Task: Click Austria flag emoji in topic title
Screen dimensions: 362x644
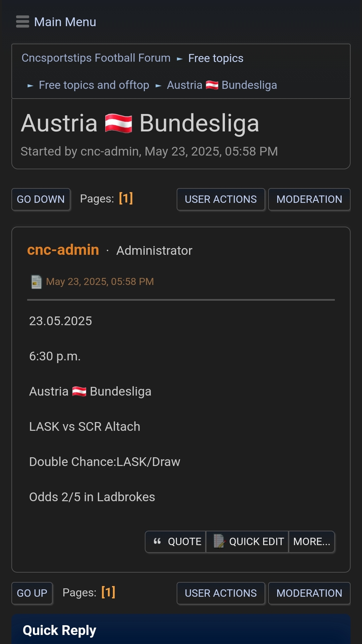Action: pos(118,123)
